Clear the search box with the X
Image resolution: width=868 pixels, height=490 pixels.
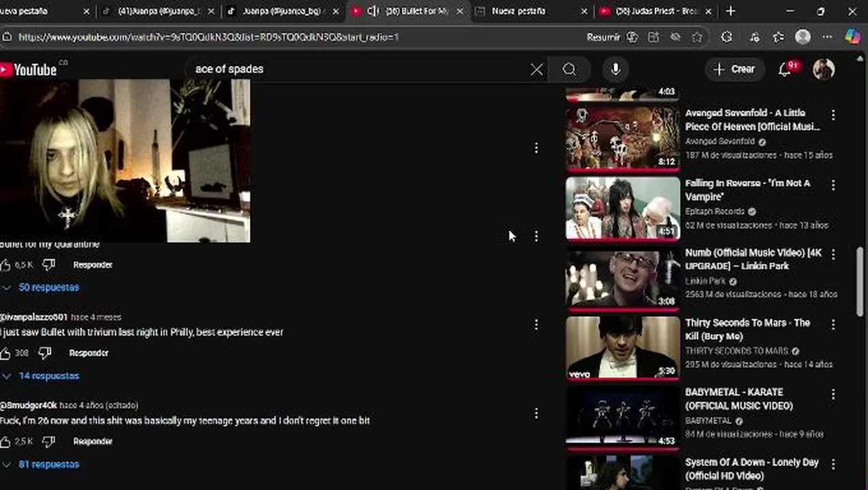tap(536, 69)
